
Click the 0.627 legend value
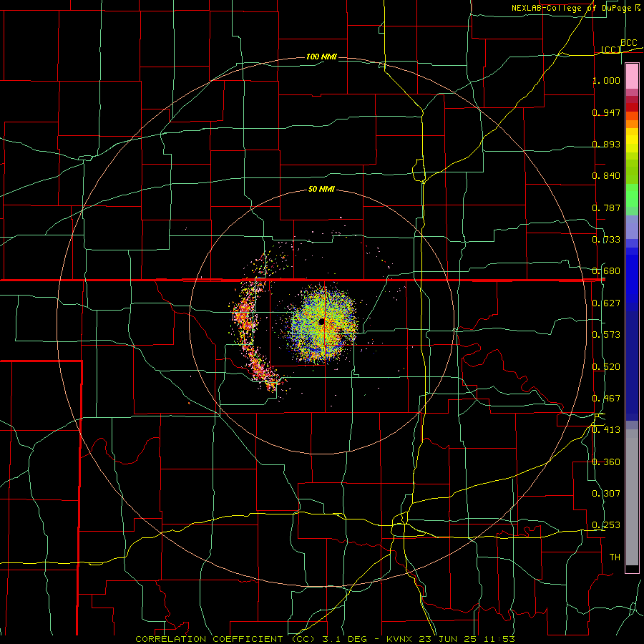pyautogui.click(x=606, y=303)
